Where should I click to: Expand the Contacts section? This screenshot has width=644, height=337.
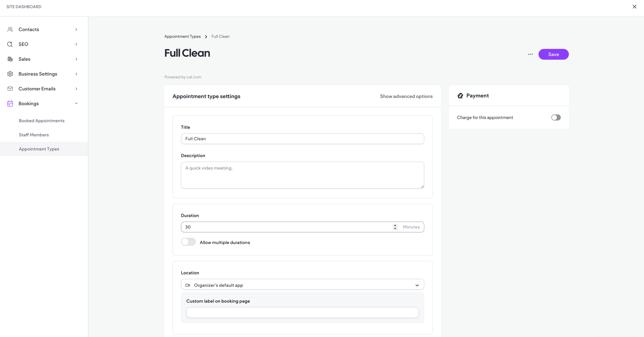76,30
